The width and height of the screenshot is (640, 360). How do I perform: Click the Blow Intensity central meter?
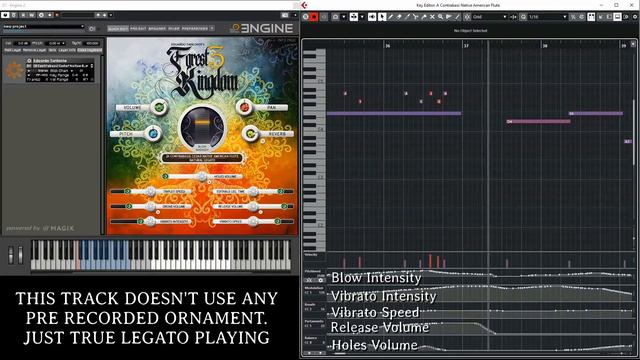coord(202,127)
